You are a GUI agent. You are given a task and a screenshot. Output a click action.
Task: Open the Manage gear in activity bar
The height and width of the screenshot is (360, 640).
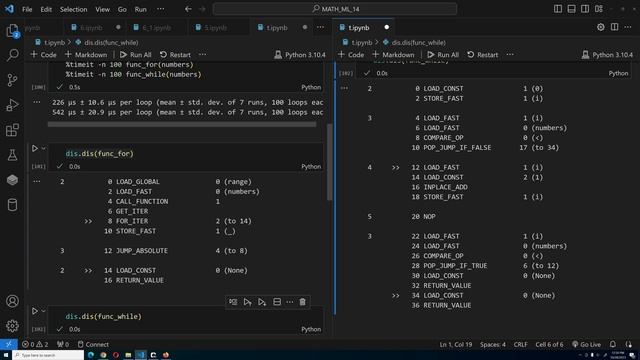coord(12,326)
